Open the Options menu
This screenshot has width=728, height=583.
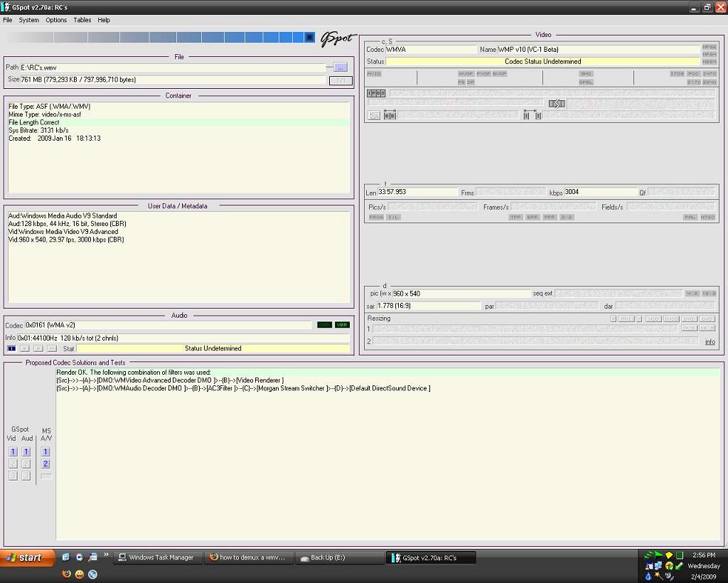(56, 20)
